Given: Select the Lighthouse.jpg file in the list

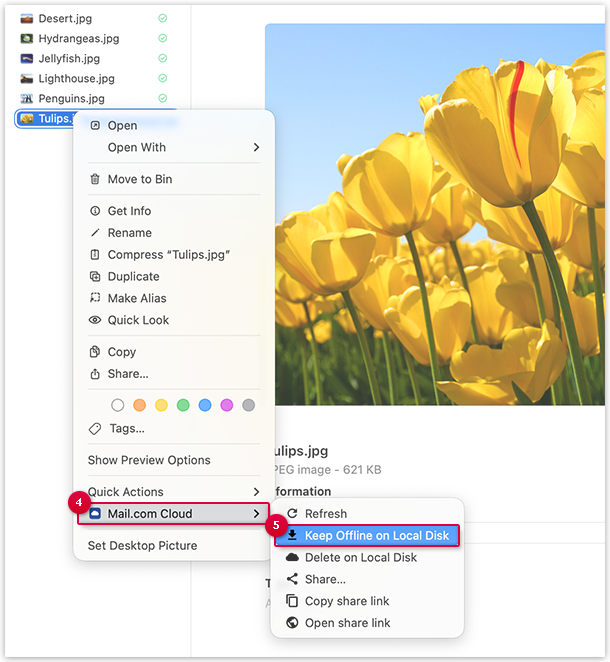Looking at the screenshot, I should pos(76,79).
